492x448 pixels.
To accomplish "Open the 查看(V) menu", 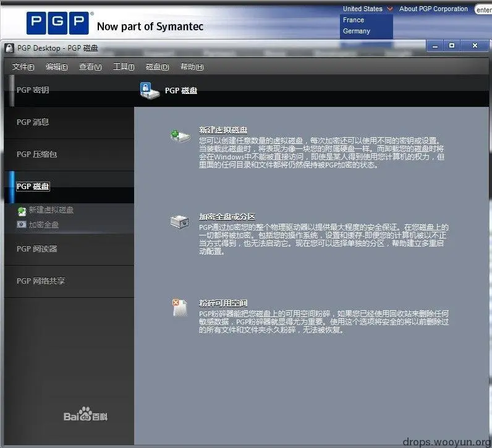I will coord(90,67).
